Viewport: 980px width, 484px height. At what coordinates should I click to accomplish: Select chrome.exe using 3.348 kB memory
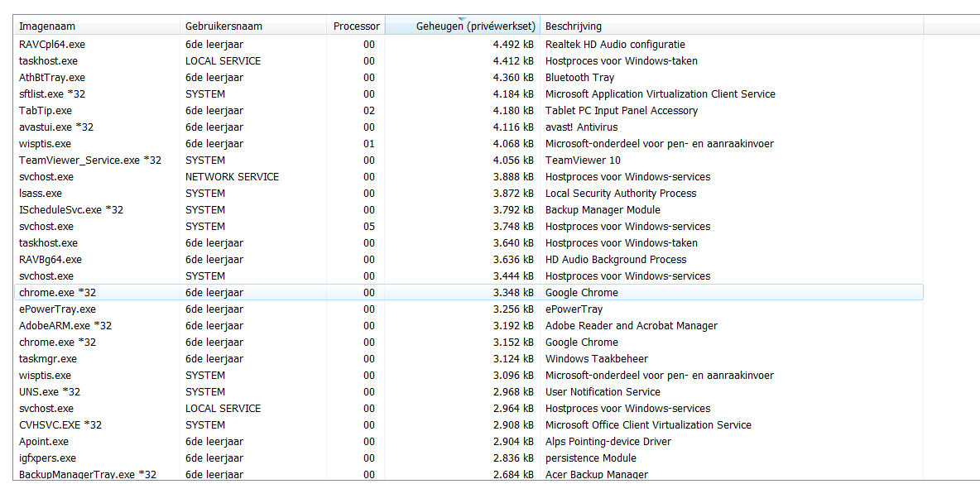(58, 293)
